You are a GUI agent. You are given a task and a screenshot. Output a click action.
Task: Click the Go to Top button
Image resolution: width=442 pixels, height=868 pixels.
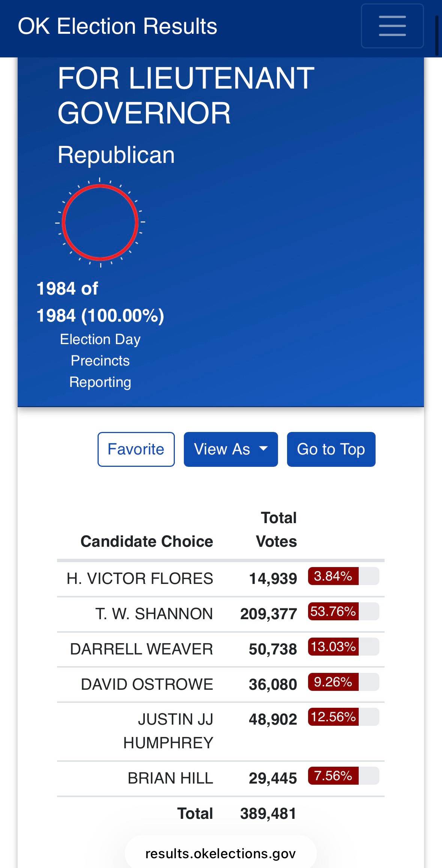coord(331,449)
